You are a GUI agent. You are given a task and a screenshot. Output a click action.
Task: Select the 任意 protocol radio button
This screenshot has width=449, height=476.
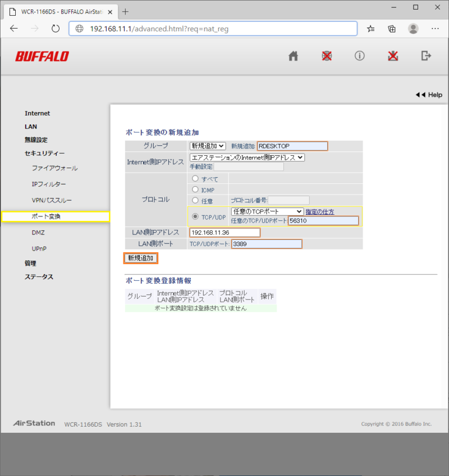[x=195, y=200]
